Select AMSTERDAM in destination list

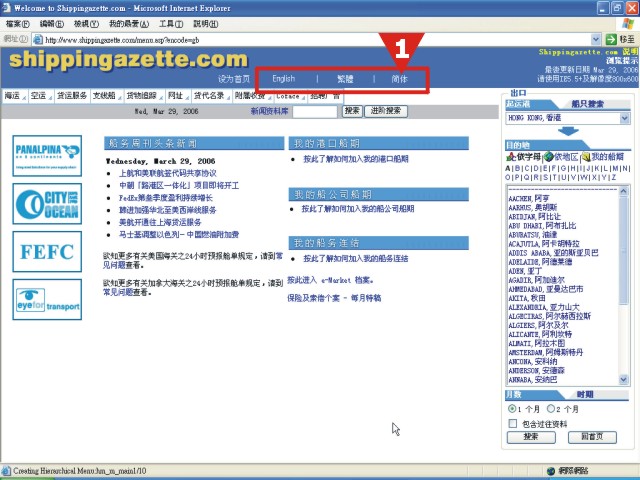coord(545,352)
